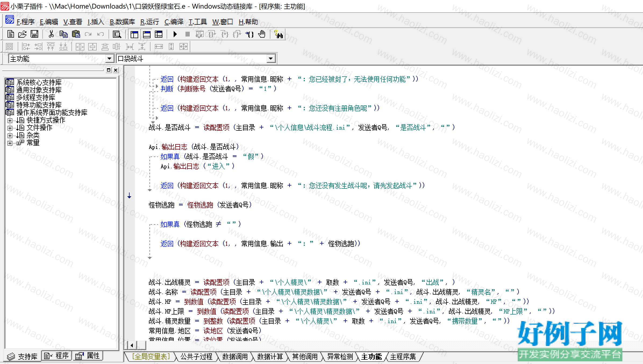Expand the 快捷方式操作 tree node
Screen dimensions: 643x364
click(x=10, y=120)
